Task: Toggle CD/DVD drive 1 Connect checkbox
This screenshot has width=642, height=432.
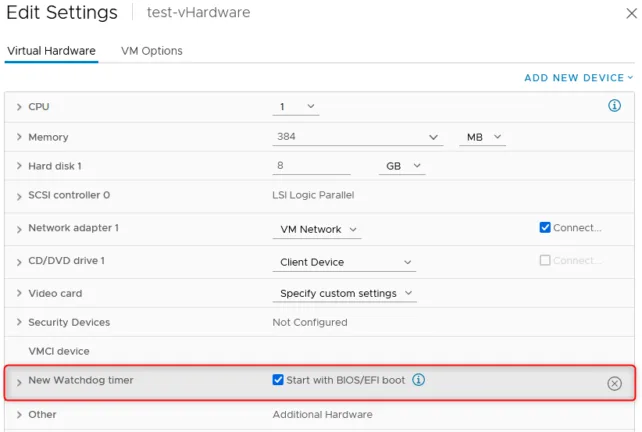Action: pyautogui.click(x=545, y=260)
